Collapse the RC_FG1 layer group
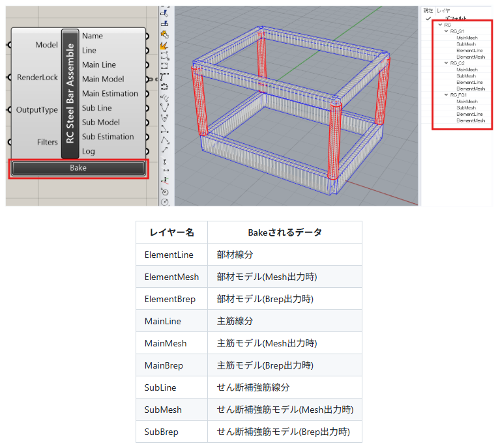Viewport: 498px width, 448px height. [x=447, y=95]
